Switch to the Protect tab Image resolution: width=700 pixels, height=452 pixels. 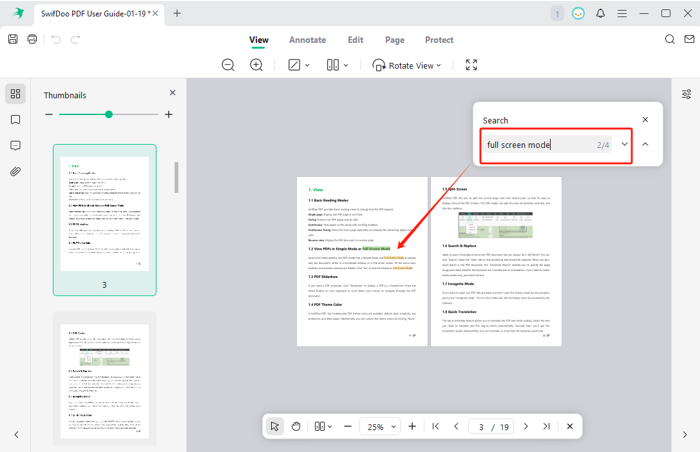click(439, 40)
